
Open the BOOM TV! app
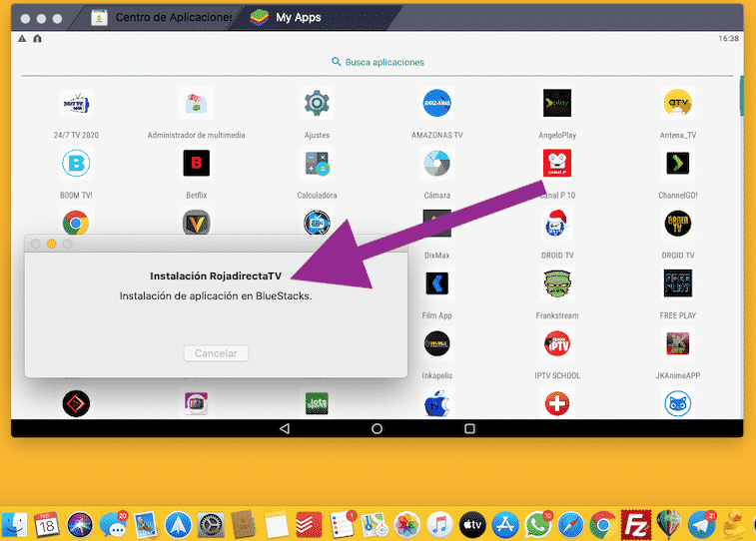tap(76, 164)
